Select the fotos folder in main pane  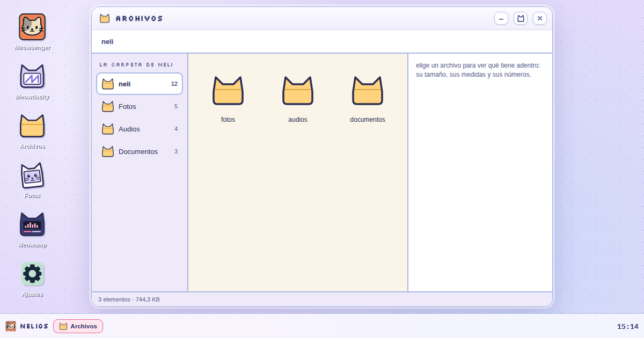click(228, 99)
